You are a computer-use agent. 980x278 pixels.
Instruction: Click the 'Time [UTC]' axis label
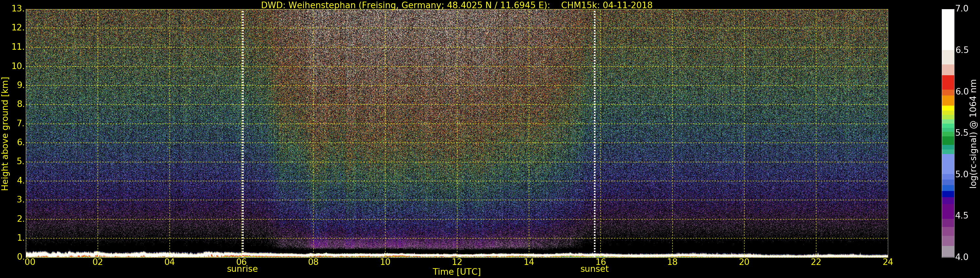click(x=457, y=272)
